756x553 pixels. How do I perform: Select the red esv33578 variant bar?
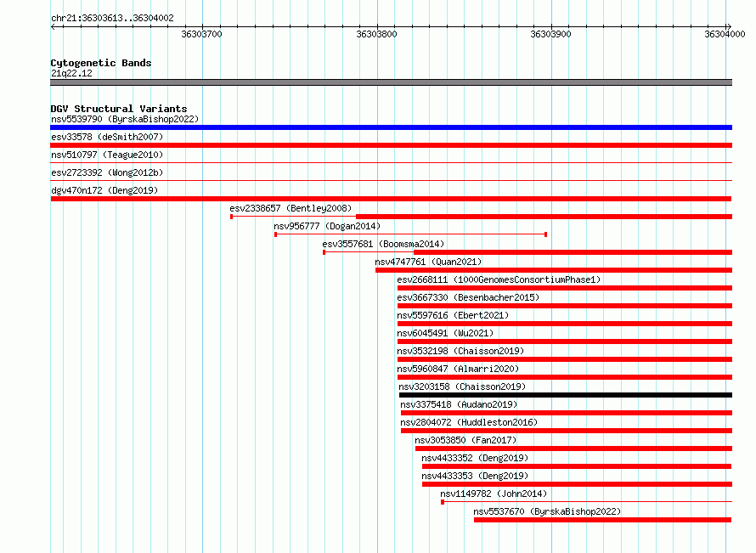(391, 145)
